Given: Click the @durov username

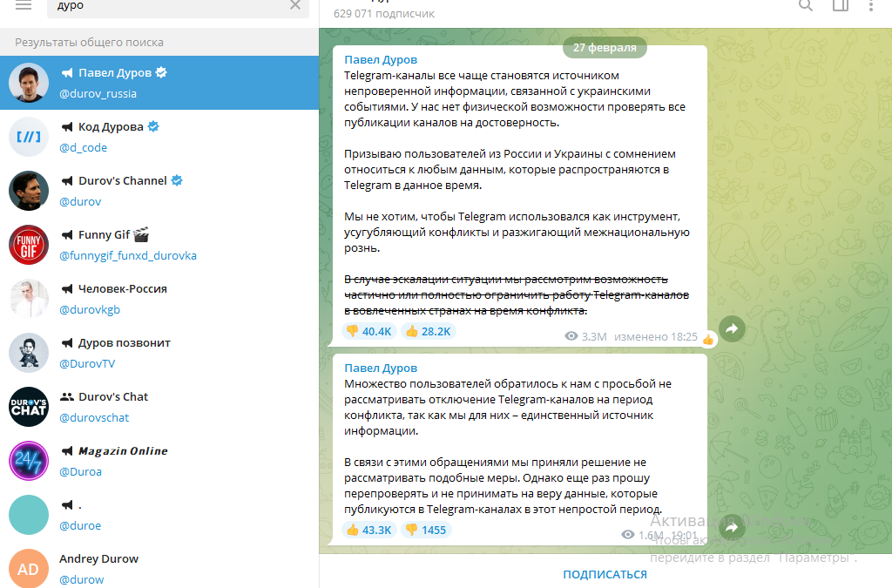Looking at the screenshot, I should [x=80, y=201].
